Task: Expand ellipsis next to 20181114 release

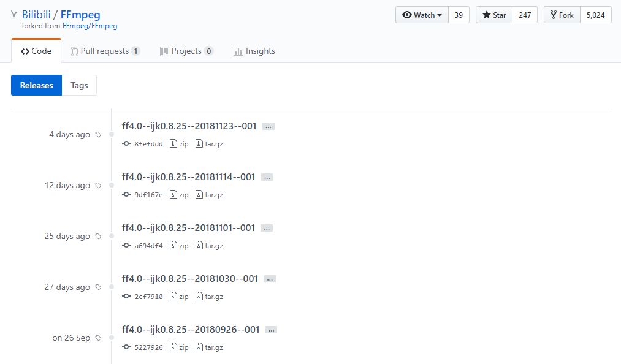Action: [x=267, y=178]
